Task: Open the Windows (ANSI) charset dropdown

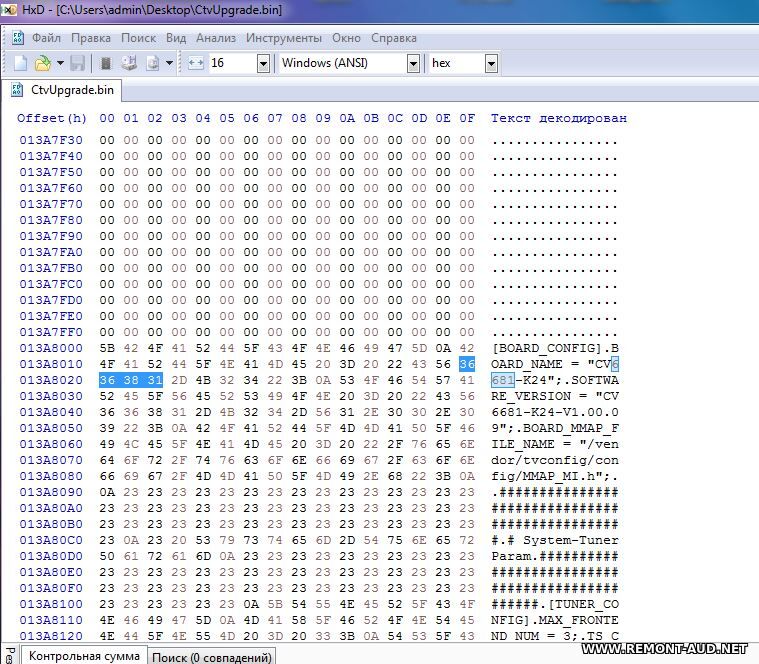Action: (412, 63)
